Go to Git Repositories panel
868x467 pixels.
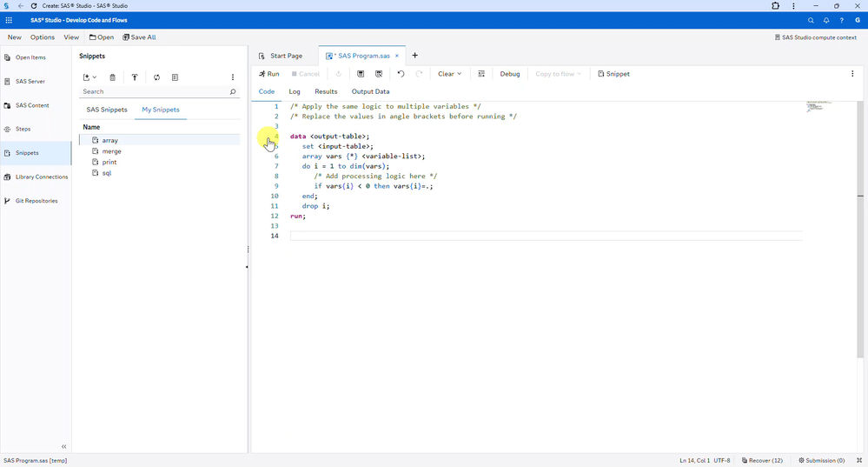[36, 201]
